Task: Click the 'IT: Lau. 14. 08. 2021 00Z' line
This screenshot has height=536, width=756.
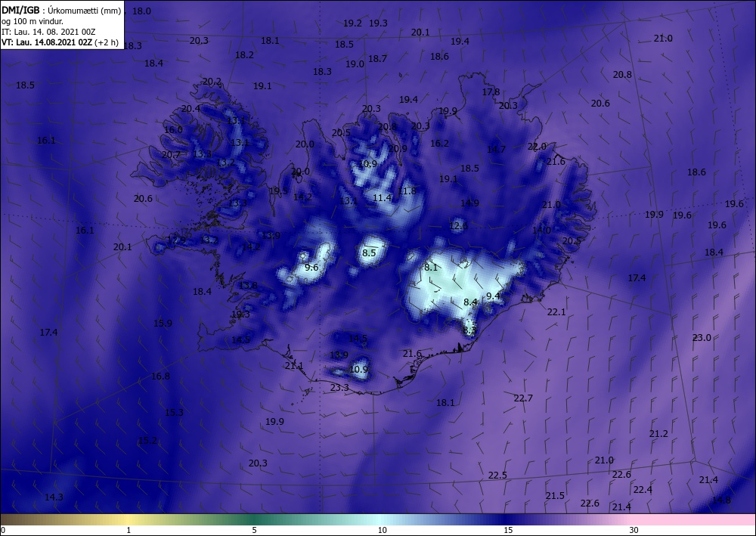Action: 48,32
